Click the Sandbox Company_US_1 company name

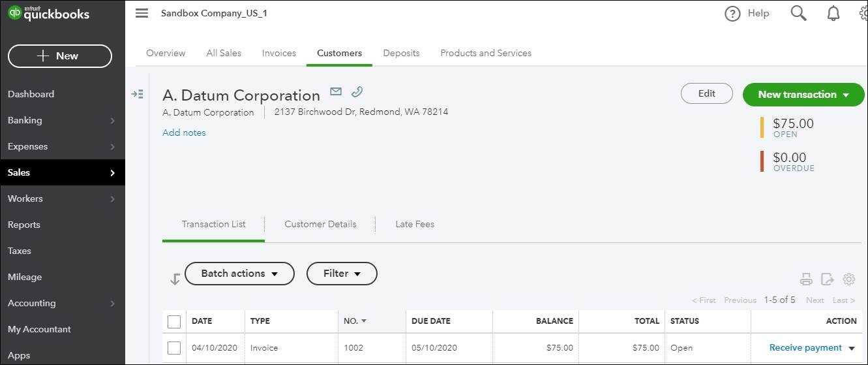[x=214, y=13]
